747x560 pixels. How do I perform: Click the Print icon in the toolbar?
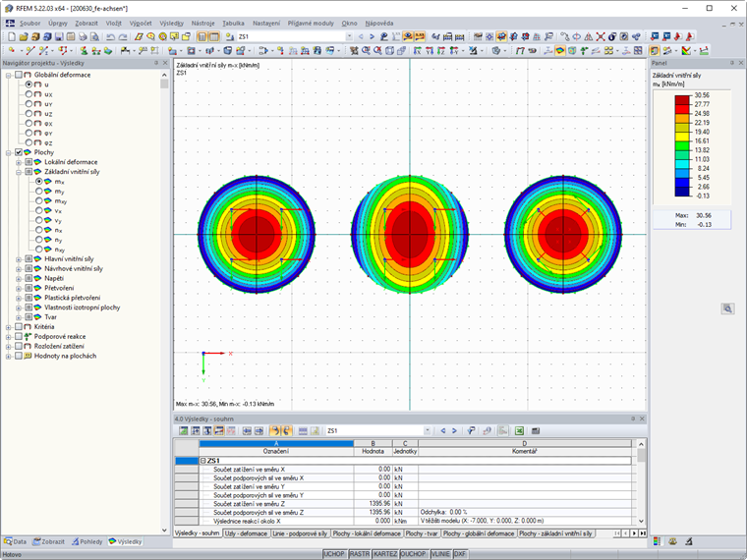click(x=83, y=36)
